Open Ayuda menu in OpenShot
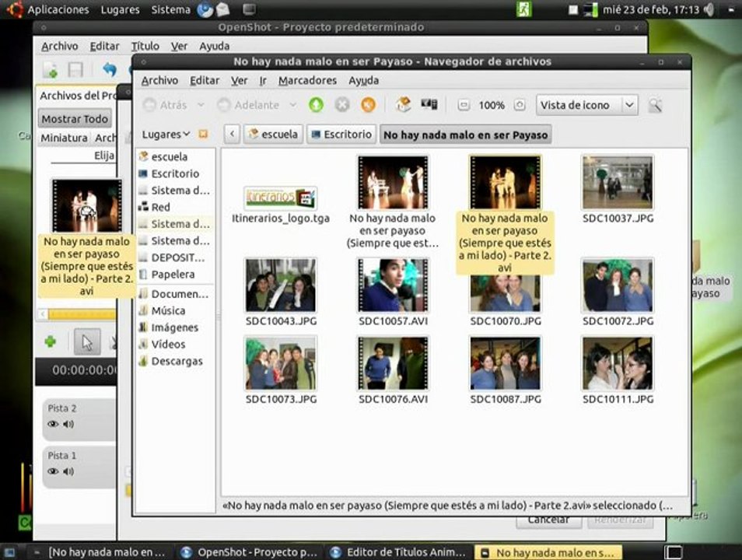 [x=215, y=46]
